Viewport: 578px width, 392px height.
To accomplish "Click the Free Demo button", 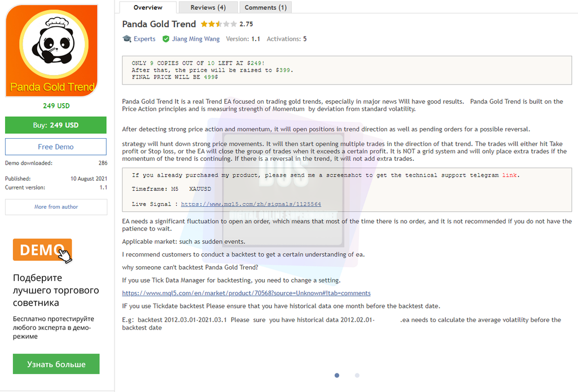I will point(56,147).
